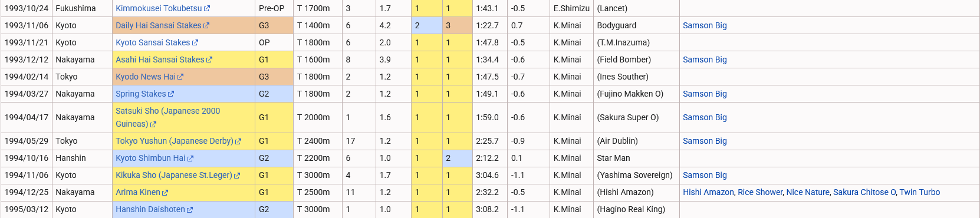Open the Satsuki Sho (Japanese 2000 Guineas) link

click(168, 117)
